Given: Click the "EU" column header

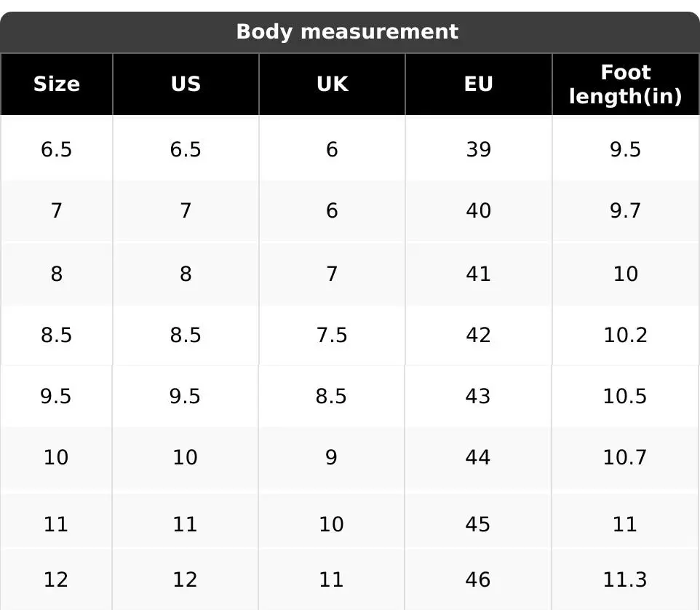Looking at the screenshot, I should click(x=478, y=84).
